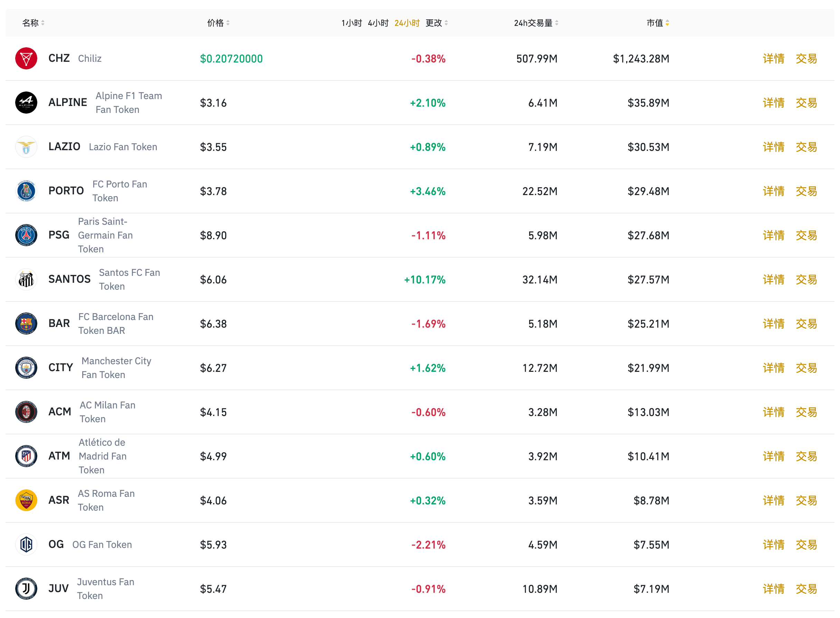This screenshot has height=618, width=840.
Task: Click the Santos FC crest icon
Action: point(26,279)
